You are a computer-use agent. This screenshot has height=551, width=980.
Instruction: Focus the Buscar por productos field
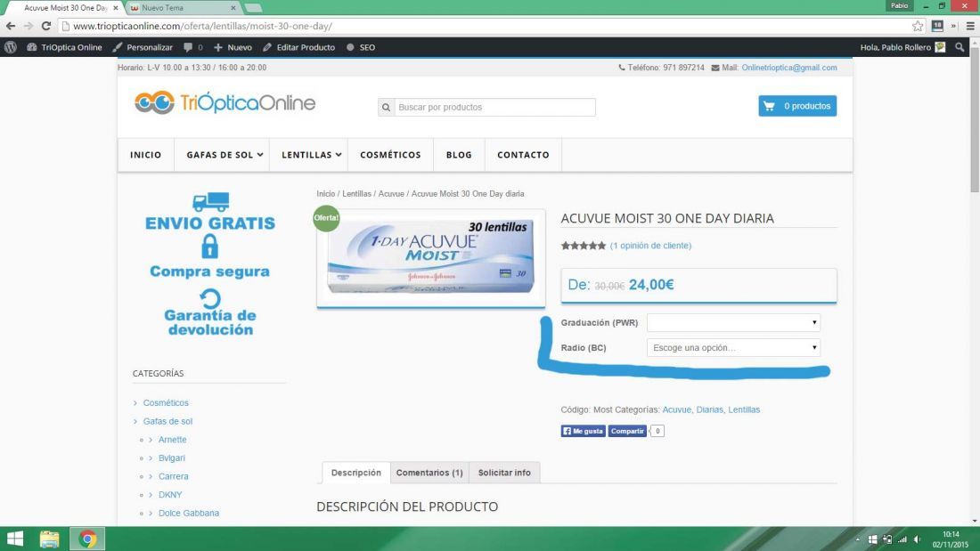[494, 108]
